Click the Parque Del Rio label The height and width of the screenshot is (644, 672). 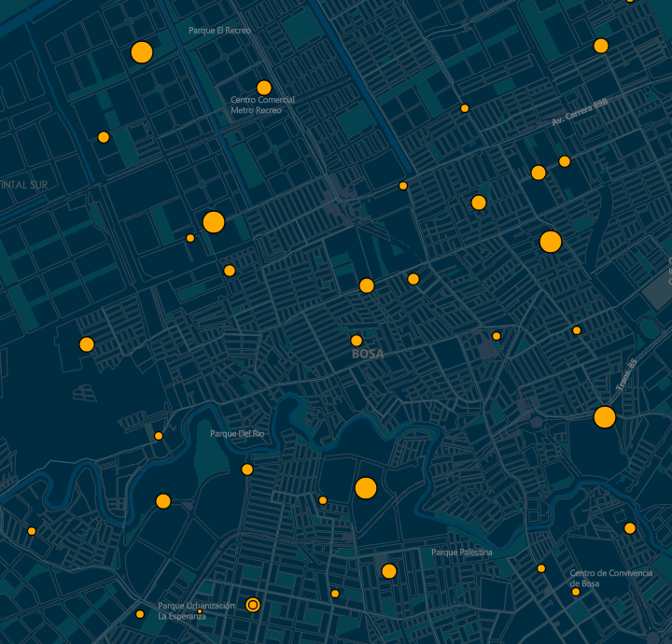[x=238, y=434]
